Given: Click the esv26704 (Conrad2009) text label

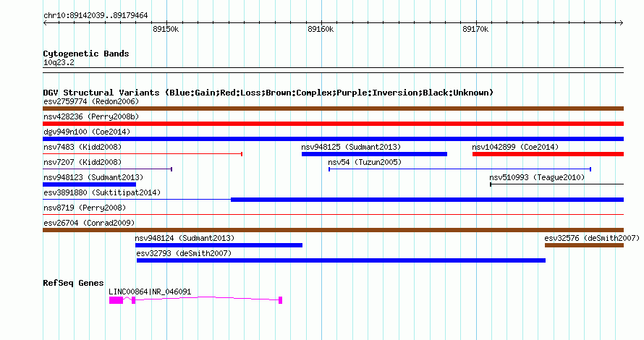Looking at the screenshot, I should click(x=89, y=223).
